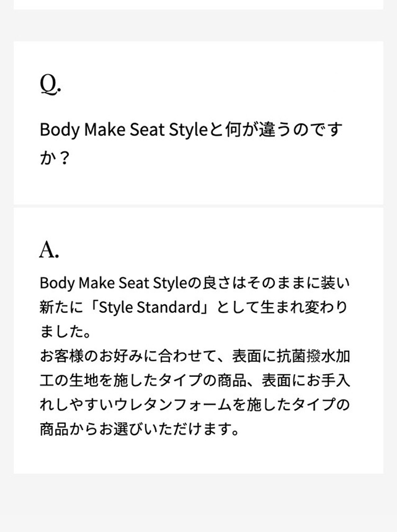Viewport: 397px width, 532px height.
Task: Click the answer line ending with 装い
Action: pos(195,282)
